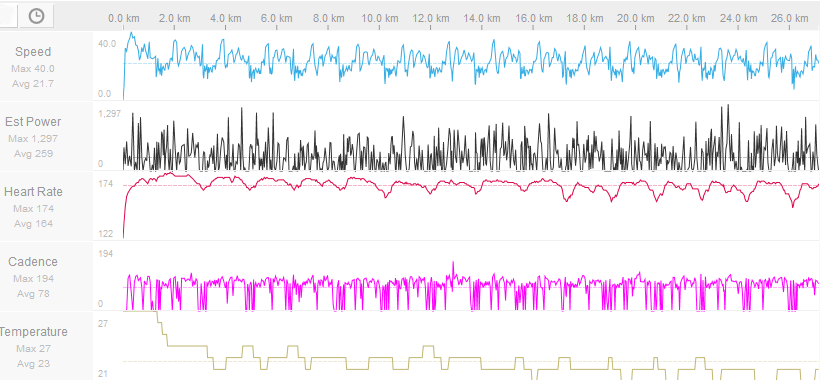The image size is (820, 380).
Task: Click the 27 temperature y-axis label
Action: pyautogui.click(x=103, y=324)
